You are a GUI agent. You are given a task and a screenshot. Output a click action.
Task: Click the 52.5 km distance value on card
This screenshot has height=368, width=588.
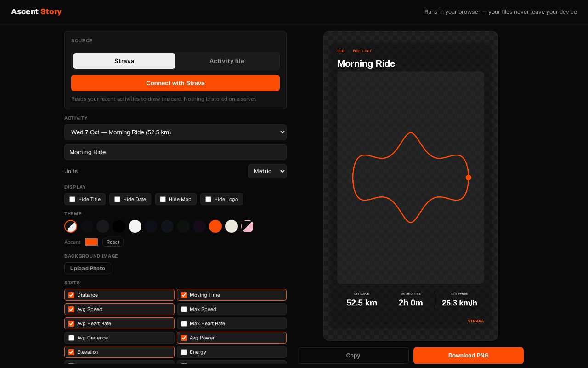362,303
